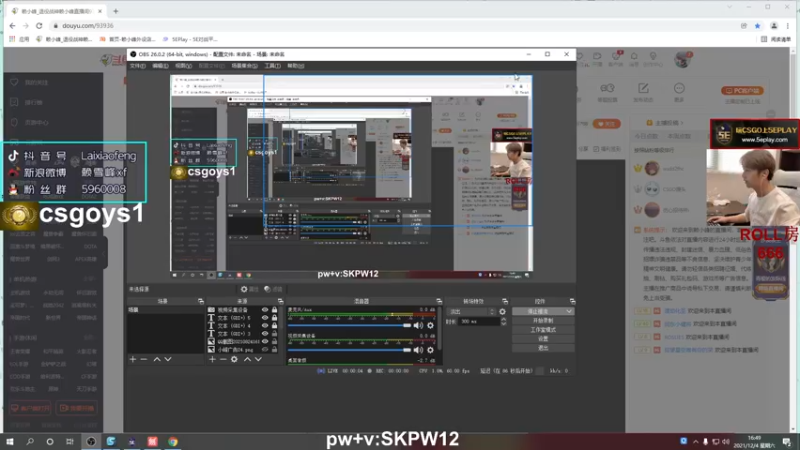
Task: Toggle visibility of video capture device source
Action: 265,310
